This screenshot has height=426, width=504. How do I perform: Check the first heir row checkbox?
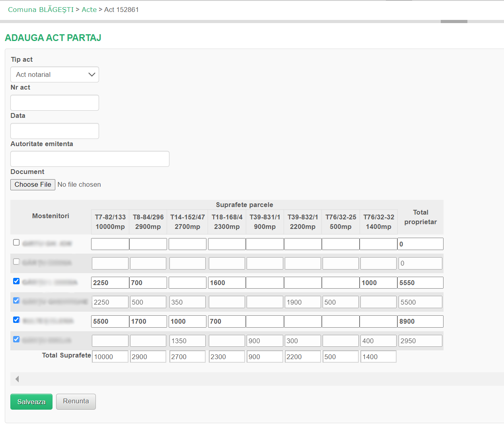click(16, 242)
